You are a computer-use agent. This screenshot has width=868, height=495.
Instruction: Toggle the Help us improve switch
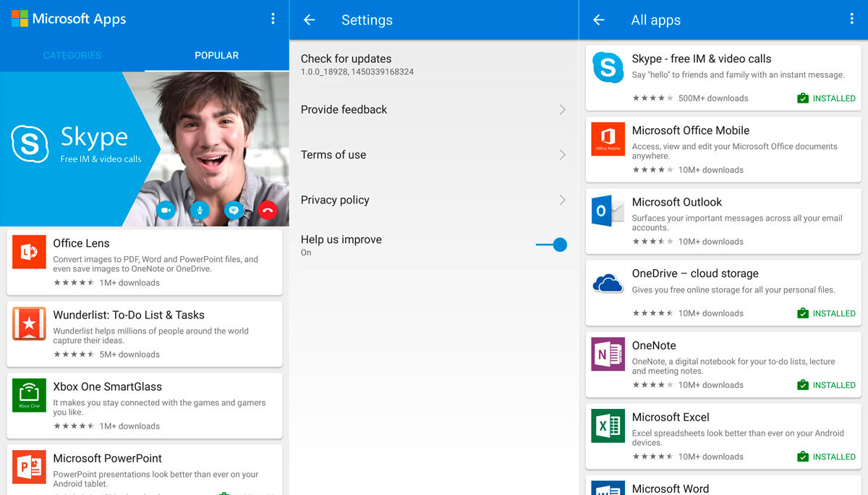[552, 245]
